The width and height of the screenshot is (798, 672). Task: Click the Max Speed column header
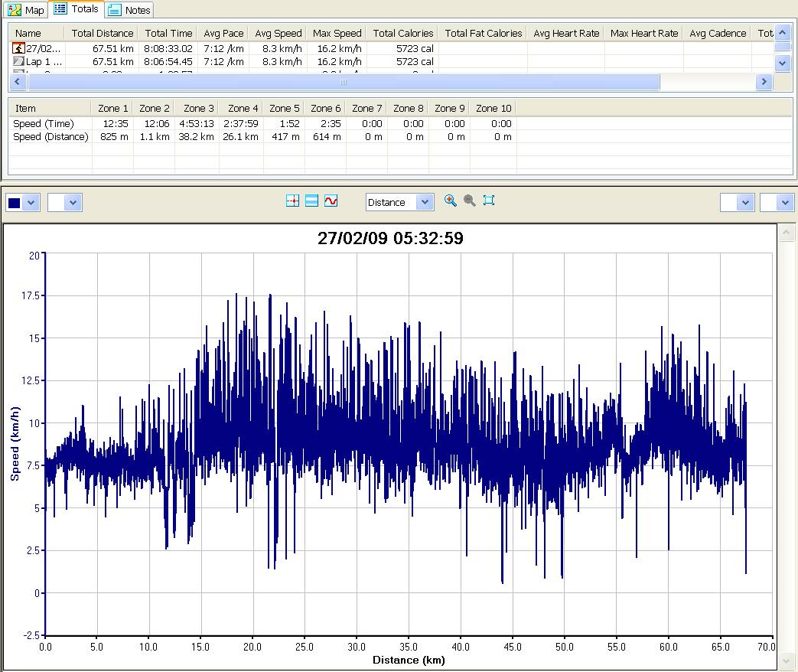pyautogui.click(x=337, y=33)
